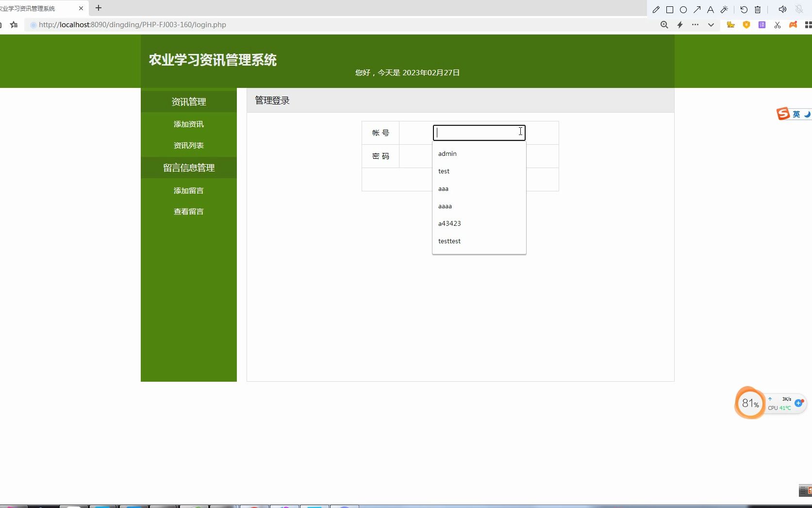This screenshot has height=508, width=812.
Task: Toggle the speaker audio icon
Action: click(x=782, y=10)
